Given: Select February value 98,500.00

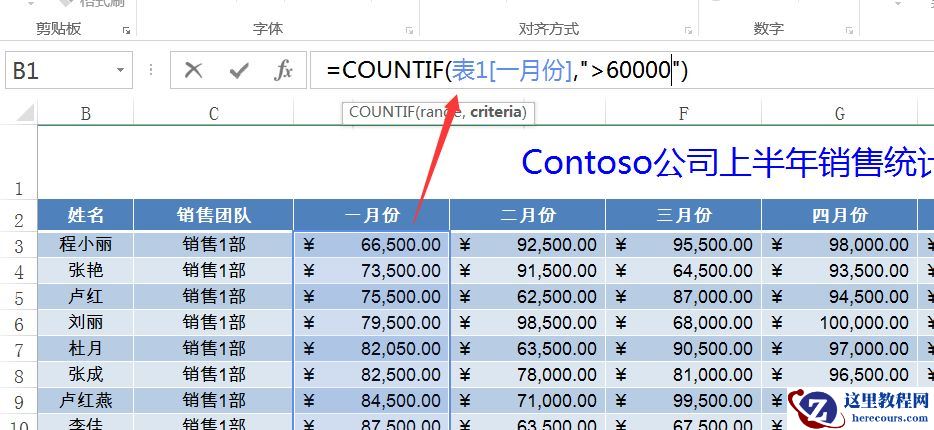Looking at the screenshot, I should click(x=528, y=323).
